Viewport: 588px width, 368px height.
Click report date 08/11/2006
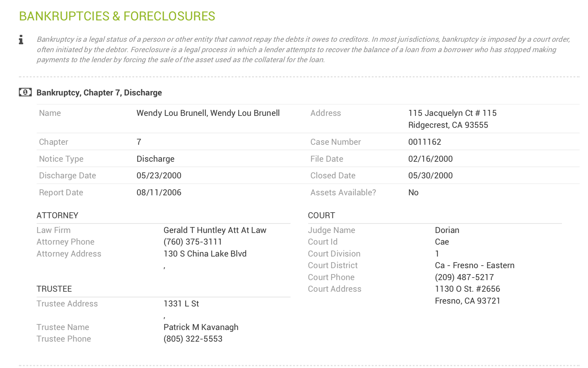pyautogui.click(x=159, y=192)
